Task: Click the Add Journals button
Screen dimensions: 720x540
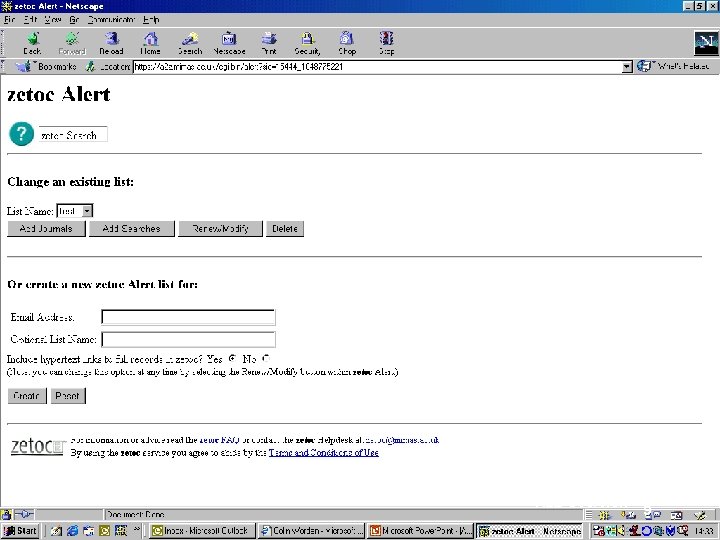Action: pyautogui.click(x=46, y=229)
